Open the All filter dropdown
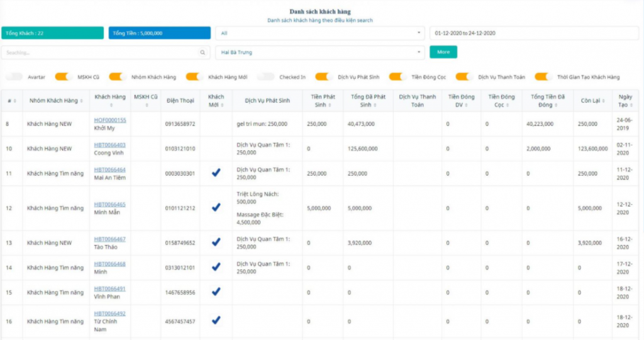 point(319,33)
